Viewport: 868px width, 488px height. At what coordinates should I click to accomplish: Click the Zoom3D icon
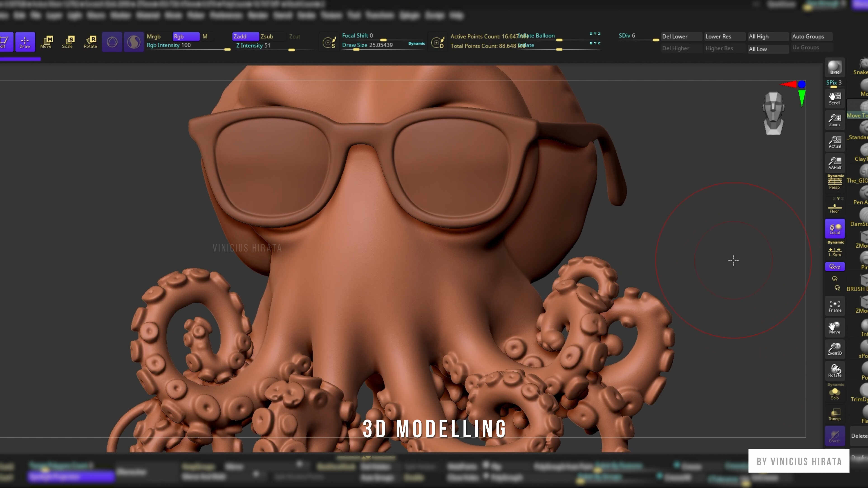click(835, 349)
